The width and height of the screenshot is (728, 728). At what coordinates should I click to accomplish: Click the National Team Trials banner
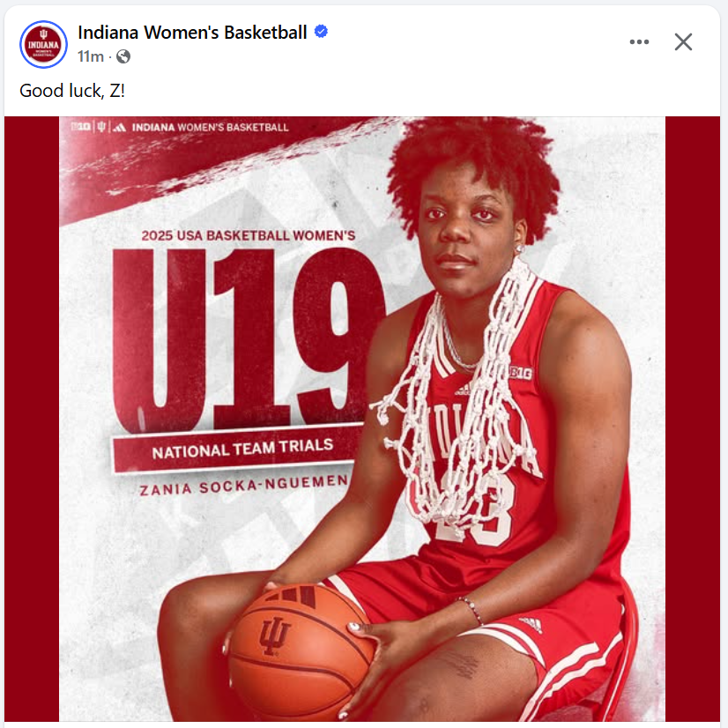pos(238,449)
